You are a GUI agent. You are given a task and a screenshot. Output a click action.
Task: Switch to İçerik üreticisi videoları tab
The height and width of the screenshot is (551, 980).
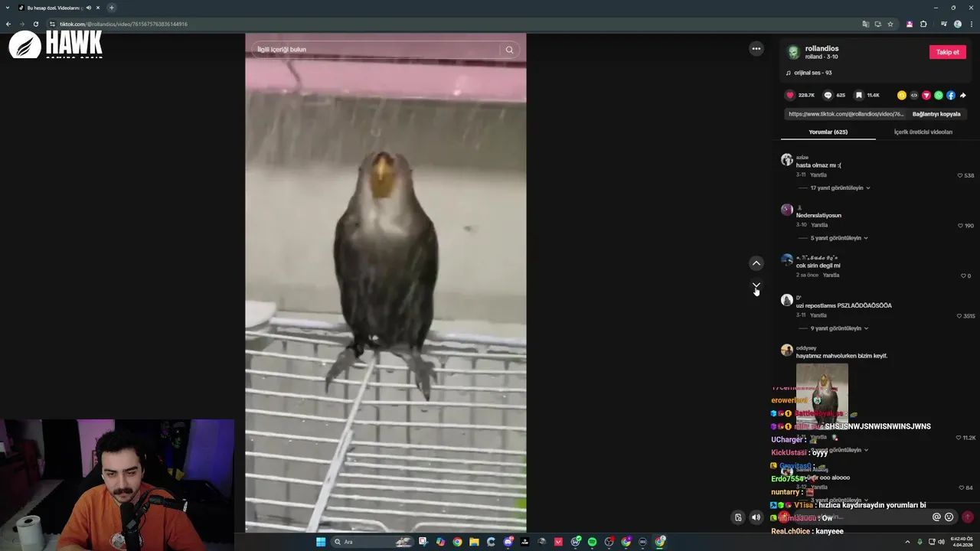point(923,132)
